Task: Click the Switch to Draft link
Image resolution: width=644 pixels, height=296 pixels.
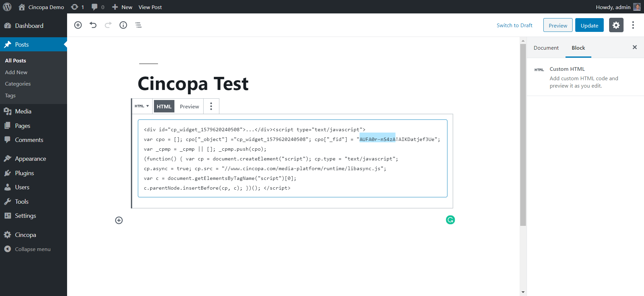Action: point(514,26)
